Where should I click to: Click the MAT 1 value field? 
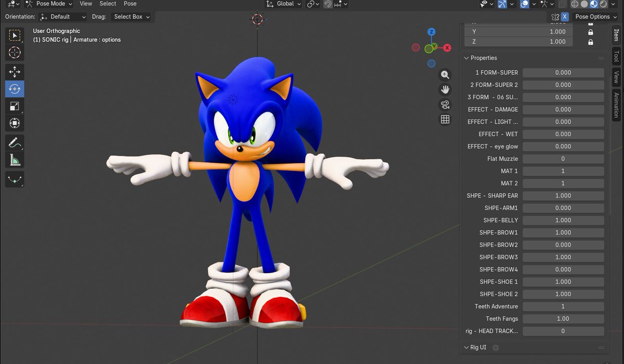tap(563, 171)
